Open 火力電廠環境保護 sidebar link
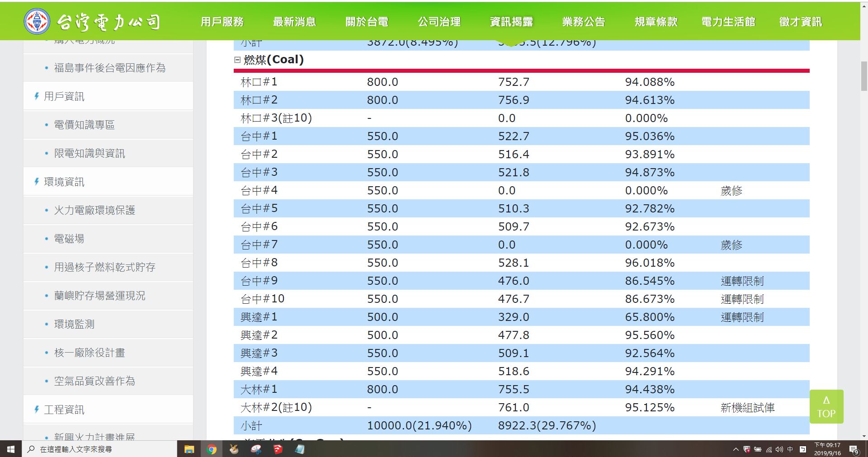Screen dimensions: 868x457 pyautogui.click(x=94, y=210)
